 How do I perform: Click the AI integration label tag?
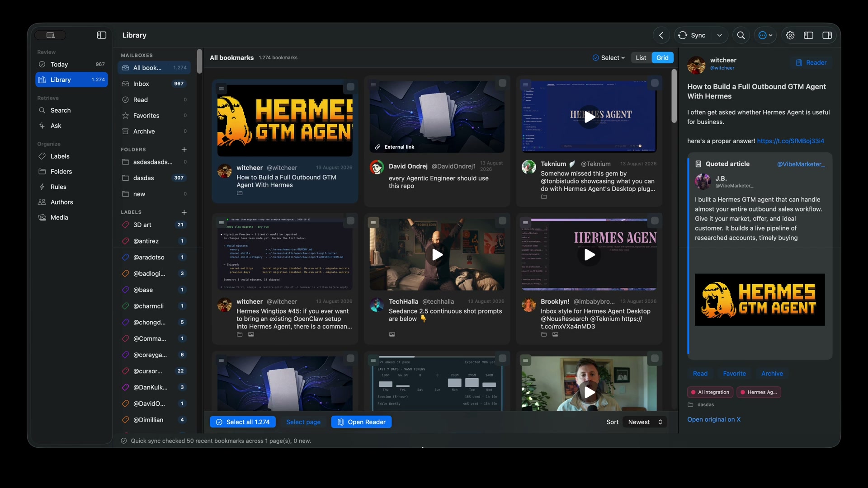point(710,392)
